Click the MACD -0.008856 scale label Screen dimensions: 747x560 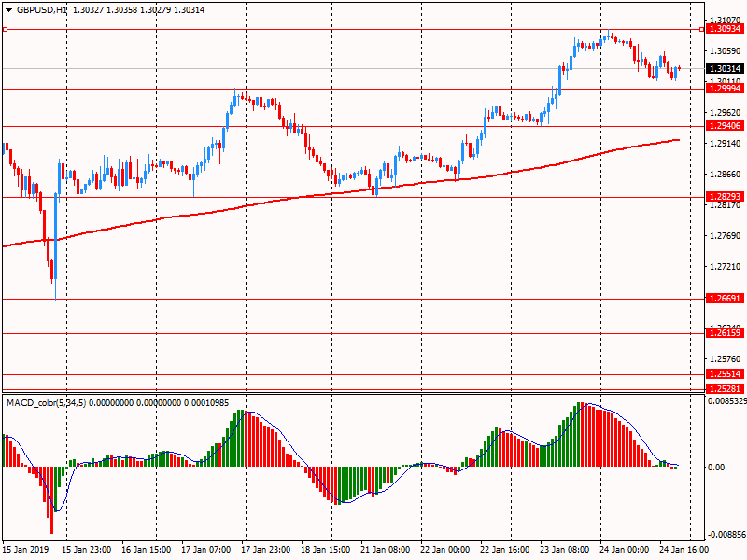click(x=727, y=535)
